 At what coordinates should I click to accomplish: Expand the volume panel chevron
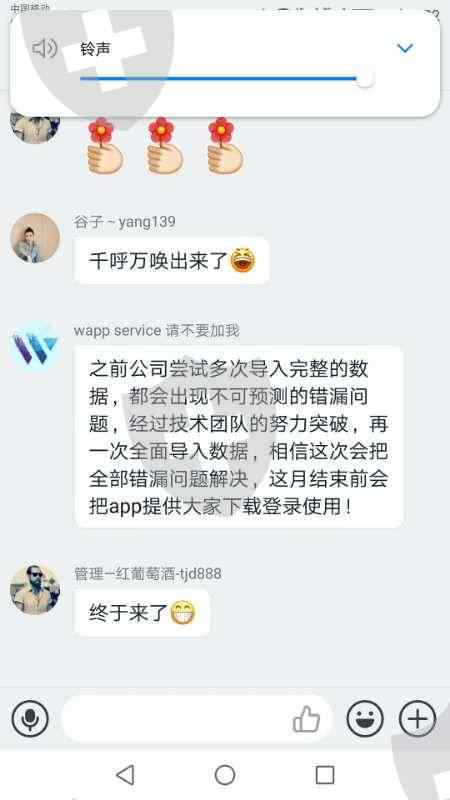click(405, 48)
